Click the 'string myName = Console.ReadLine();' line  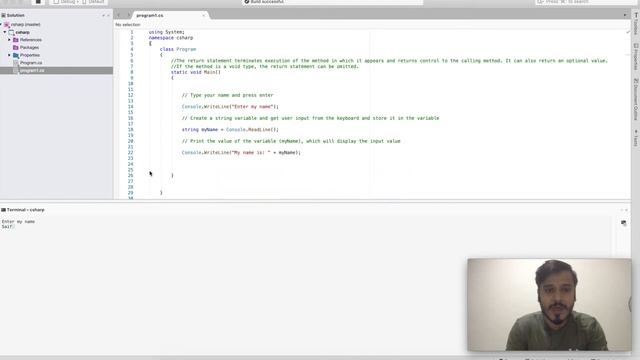[230, 129]
